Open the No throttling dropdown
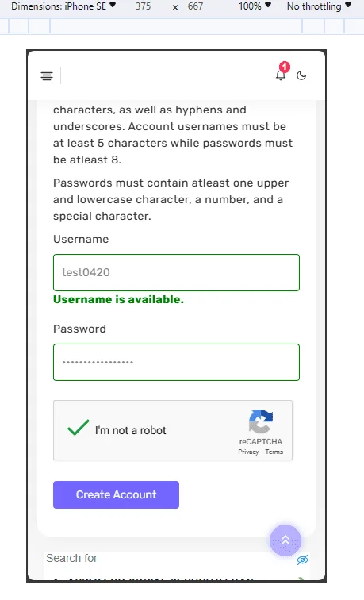364x600 pixels. [x=319, y=6]
